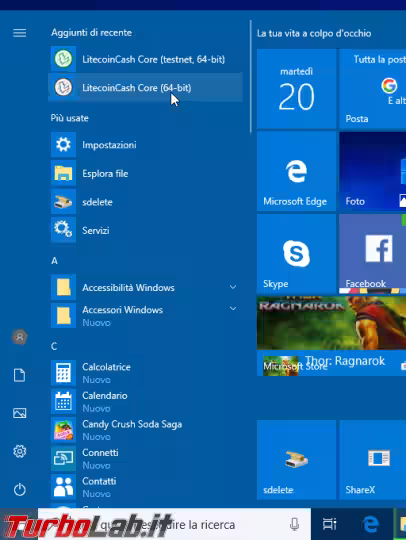Open the Foto tile
This screenshot has height=540, width=406.
coord(373,171)
